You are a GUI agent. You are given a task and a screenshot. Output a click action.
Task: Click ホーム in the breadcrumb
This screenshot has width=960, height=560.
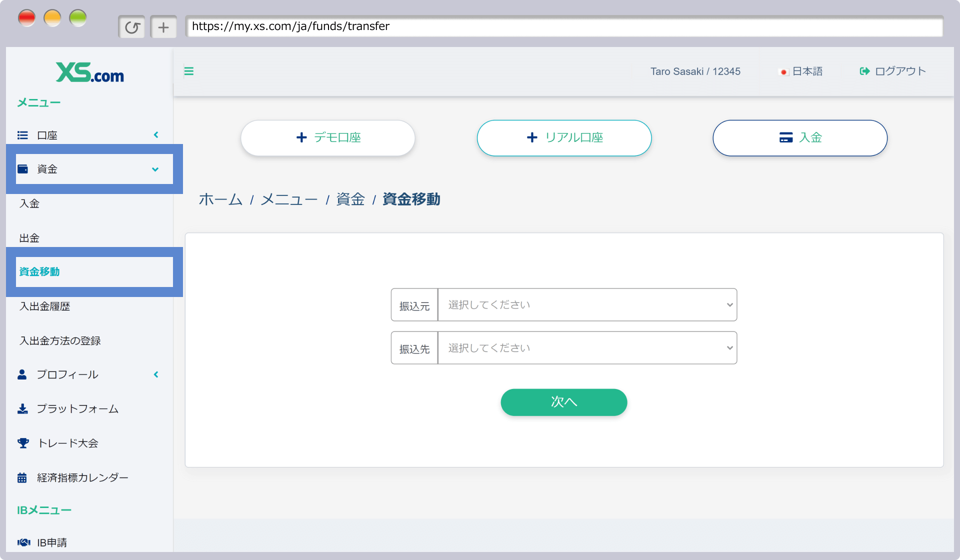coord(220,199)
